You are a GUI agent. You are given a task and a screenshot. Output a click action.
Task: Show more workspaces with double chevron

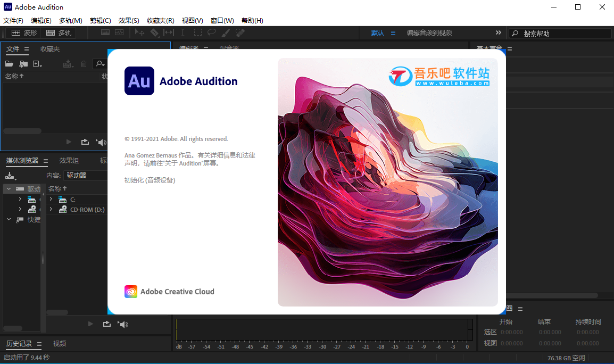pos(498,32)
